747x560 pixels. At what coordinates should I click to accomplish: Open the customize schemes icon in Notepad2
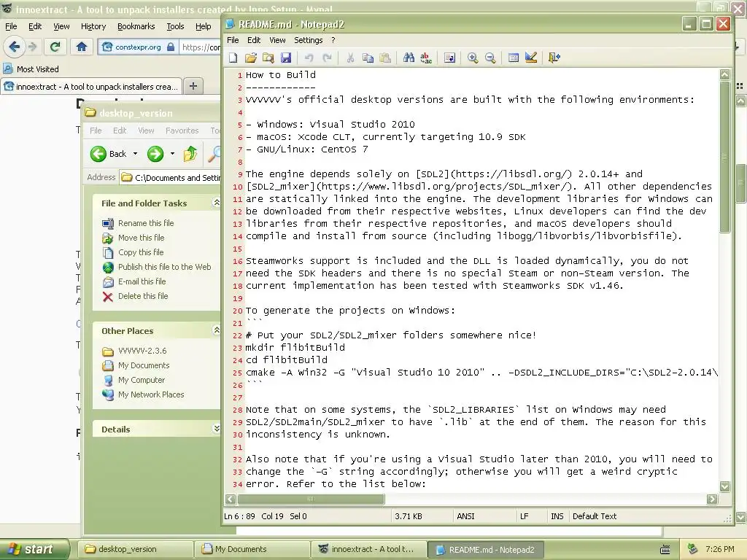pos(531,58)
